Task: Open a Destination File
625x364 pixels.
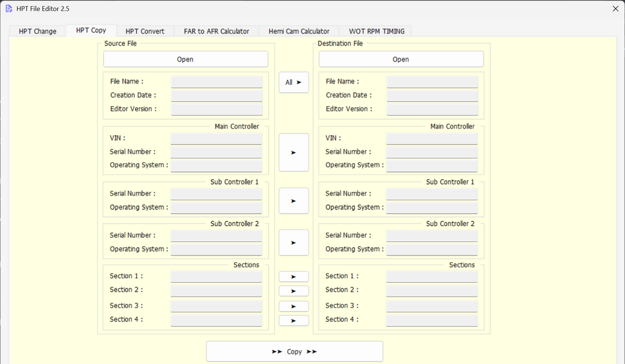Action: [401, 59]
